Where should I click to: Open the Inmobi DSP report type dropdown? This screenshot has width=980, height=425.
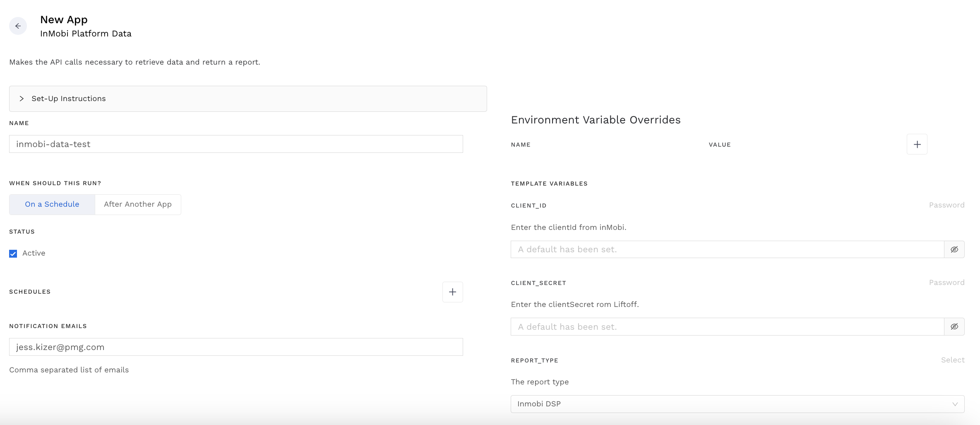[x=737, y=404]
